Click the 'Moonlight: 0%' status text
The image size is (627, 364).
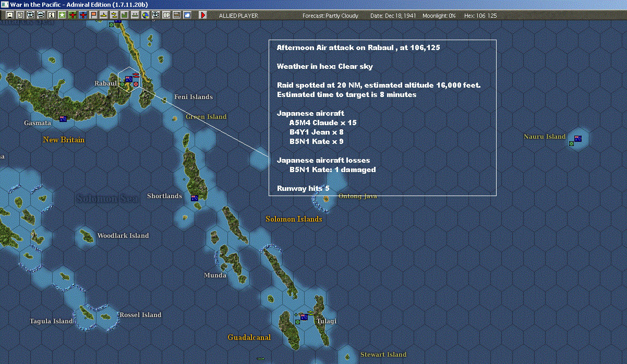(x=439, y=16)
